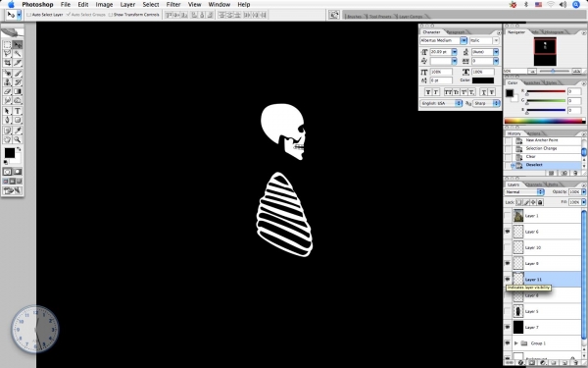Switch to the Channels tab
Image resolution: width=588 pixels, height=368 pixels.
(534, 184)
